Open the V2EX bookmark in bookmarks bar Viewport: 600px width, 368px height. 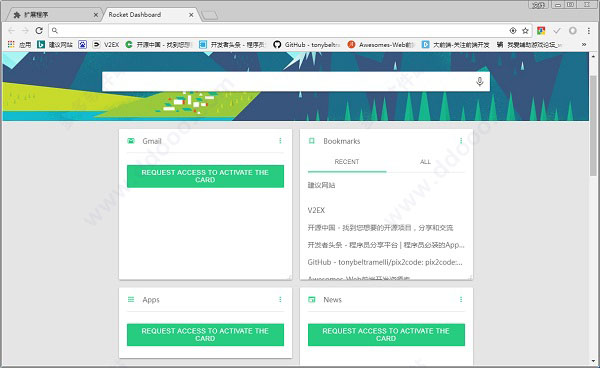pos(106,45)
